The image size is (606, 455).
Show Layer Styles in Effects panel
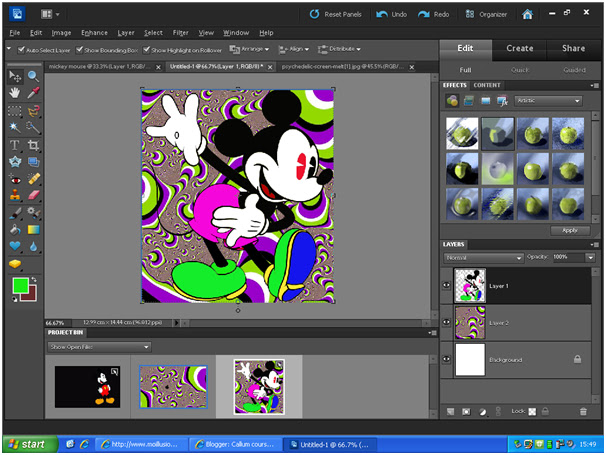click(x=469, y=101)
